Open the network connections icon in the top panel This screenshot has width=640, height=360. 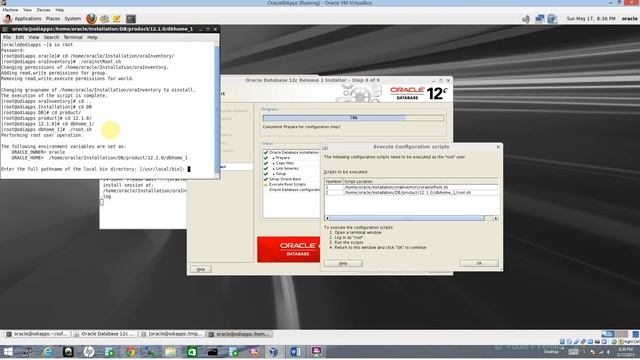(540, 19)
